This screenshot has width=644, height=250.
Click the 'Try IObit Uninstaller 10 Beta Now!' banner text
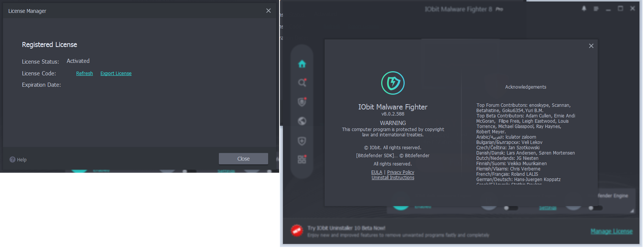coord(346,228)
